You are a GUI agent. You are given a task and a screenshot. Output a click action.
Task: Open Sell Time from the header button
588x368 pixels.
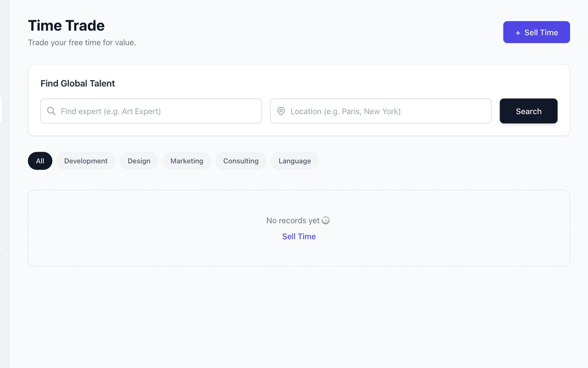tap(537, 32)
